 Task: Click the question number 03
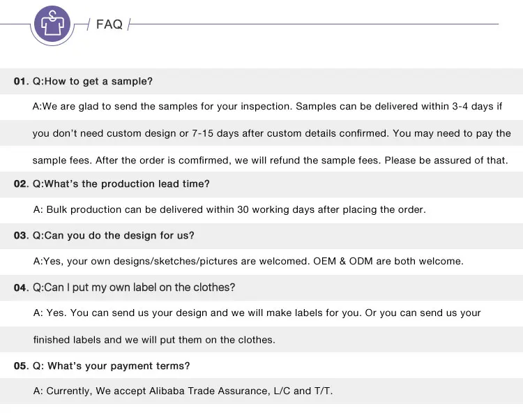tap(20, 236)
